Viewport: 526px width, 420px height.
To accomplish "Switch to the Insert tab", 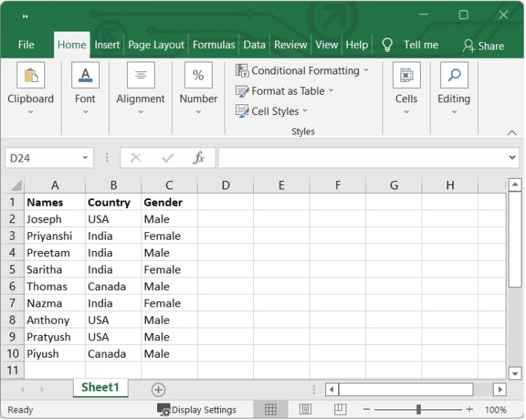I will click(x=107, y=45).
